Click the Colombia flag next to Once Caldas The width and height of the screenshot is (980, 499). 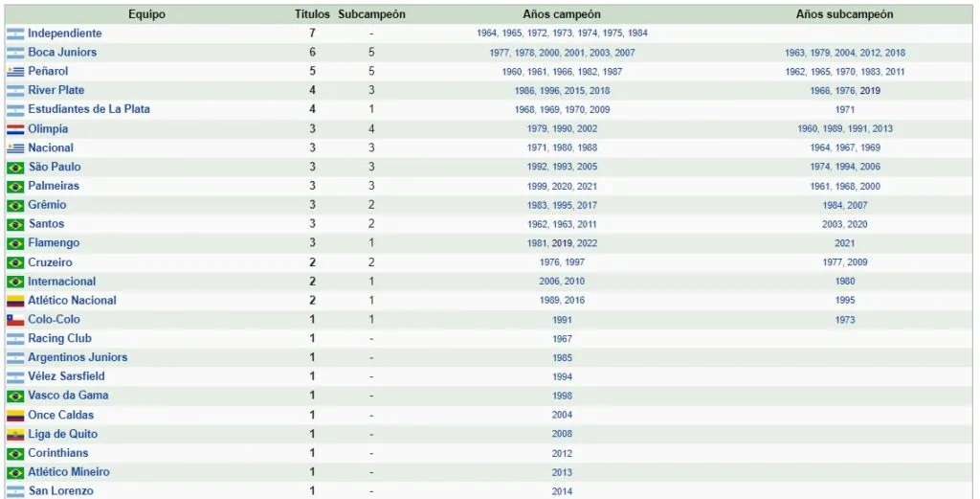(x=15, y=416)
